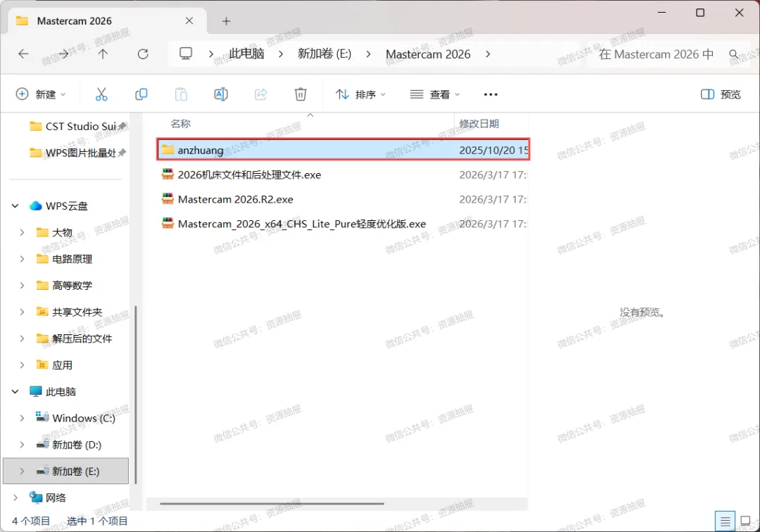Expand the 新加卷 (D:) drive node
Screen dimensions: 760x532
[22, 445]
